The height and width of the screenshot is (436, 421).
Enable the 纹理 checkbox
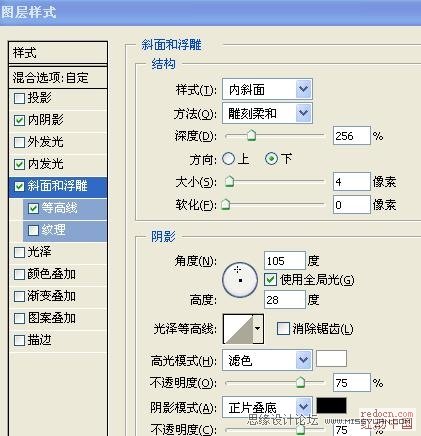(33, 230)
